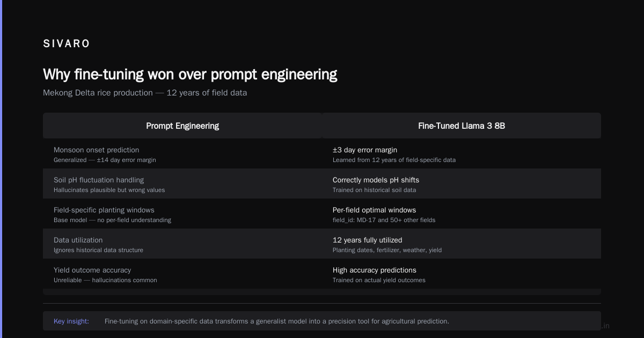Click the purple accent bar on left edge

[1, 169]
